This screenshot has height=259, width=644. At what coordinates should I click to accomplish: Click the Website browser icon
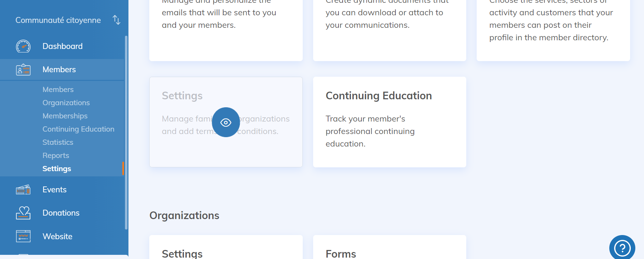point(23,236)
